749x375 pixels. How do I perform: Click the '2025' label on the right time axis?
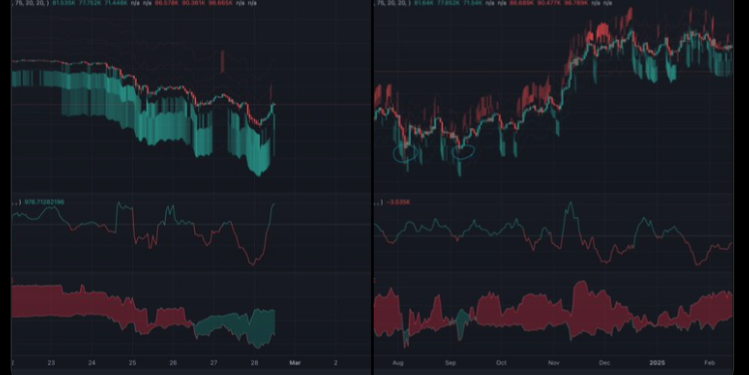coord(657,363)
